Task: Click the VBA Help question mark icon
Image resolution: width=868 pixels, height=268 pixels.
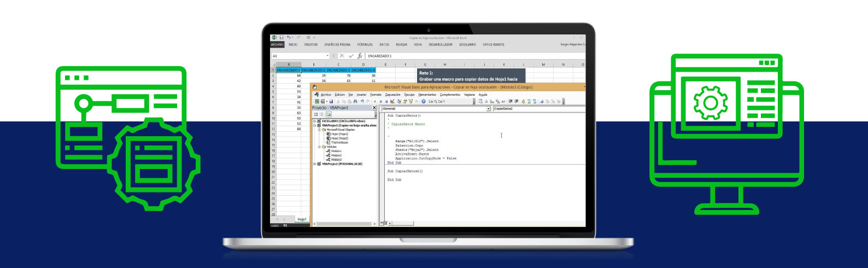Action: pos(424,102)
